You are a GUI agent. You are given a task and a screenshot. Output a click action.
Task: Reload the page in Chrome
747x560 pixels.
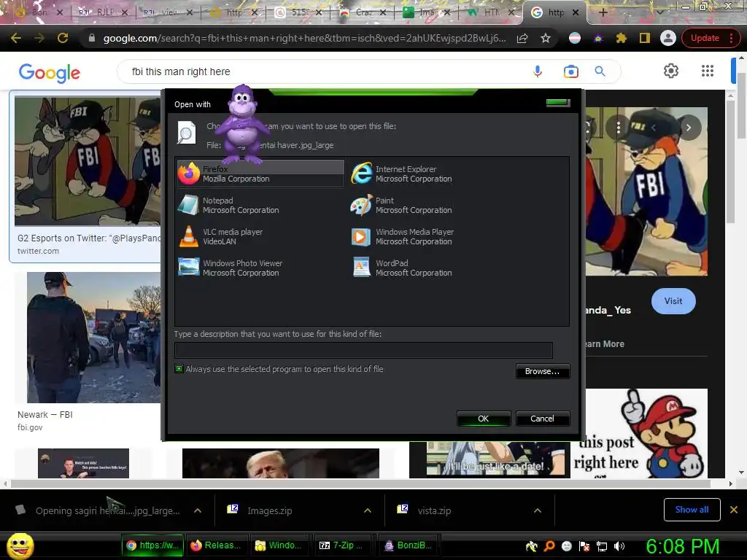point(63,38)
